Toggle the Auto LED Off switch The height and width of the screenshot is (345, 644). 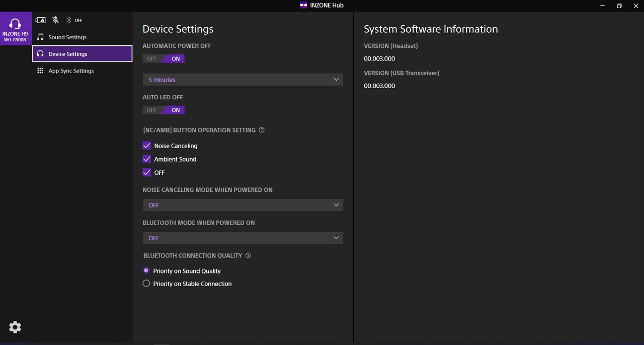pyautogui.click(x=164, y=110)
